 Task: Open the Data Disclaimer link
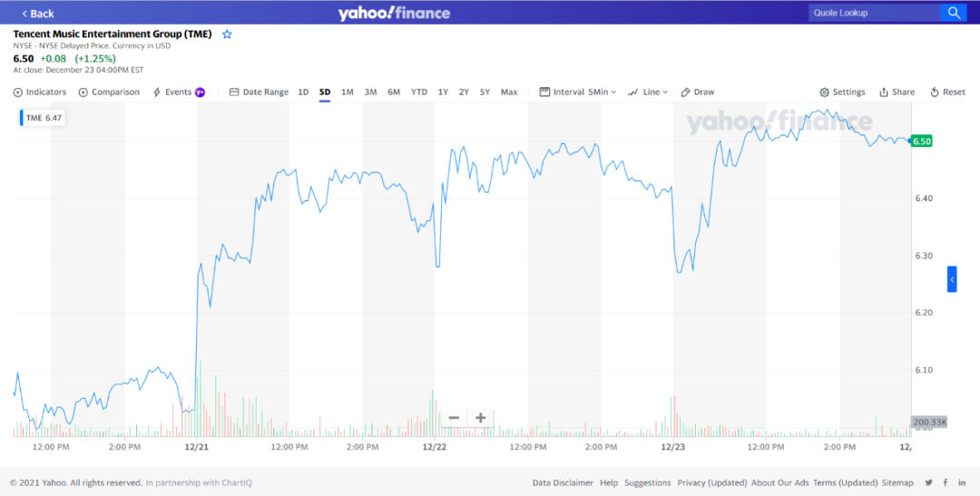[563, 482]
